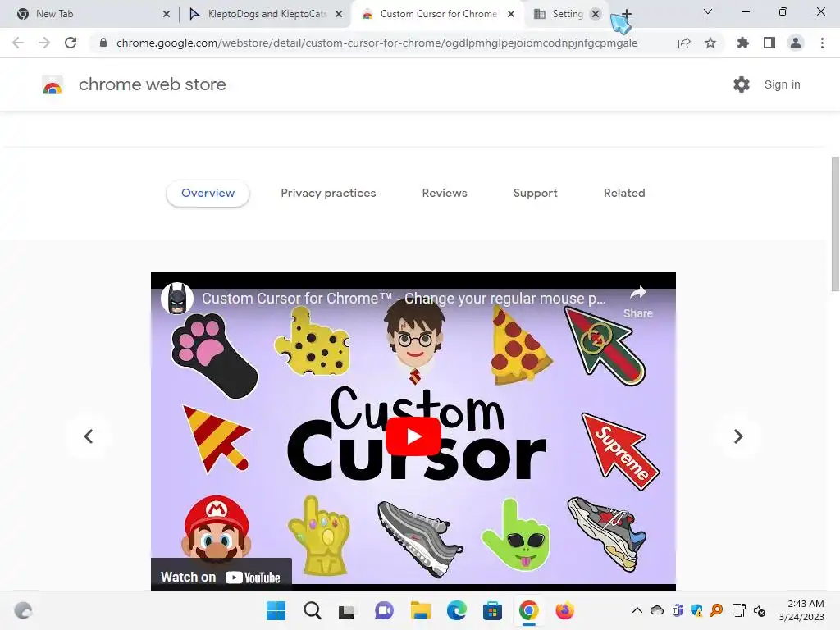Screen dimensions: 840x630
Task: Play the Custom Cursor YouTube video
Action: (413, 436)
